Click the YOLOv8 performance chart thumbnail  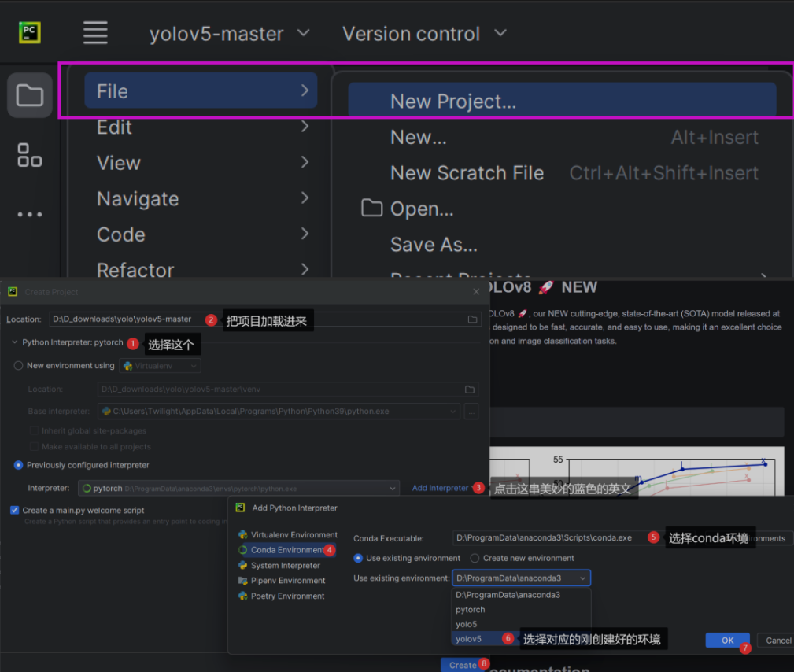coord(637,471)
